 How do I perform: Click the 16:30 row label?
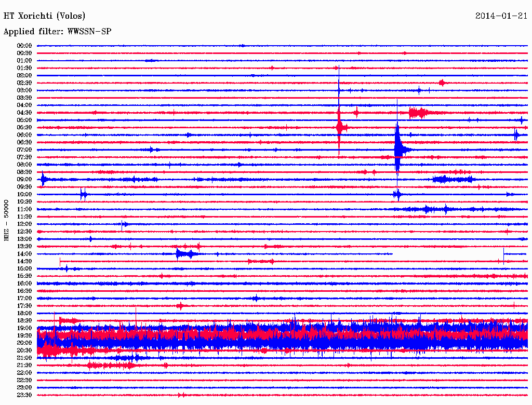(24, 291)
